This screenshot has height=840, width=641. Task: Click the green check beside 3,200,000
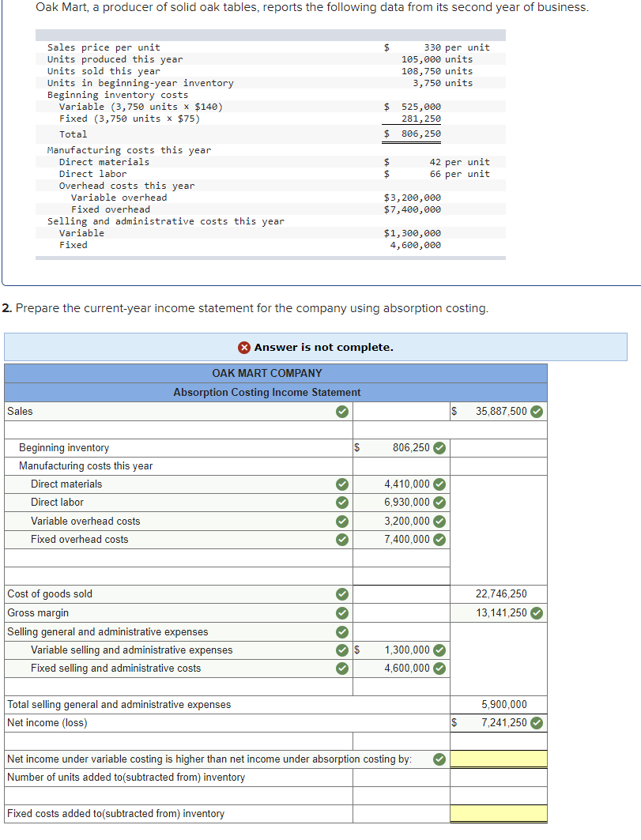[x=439, y=522]
